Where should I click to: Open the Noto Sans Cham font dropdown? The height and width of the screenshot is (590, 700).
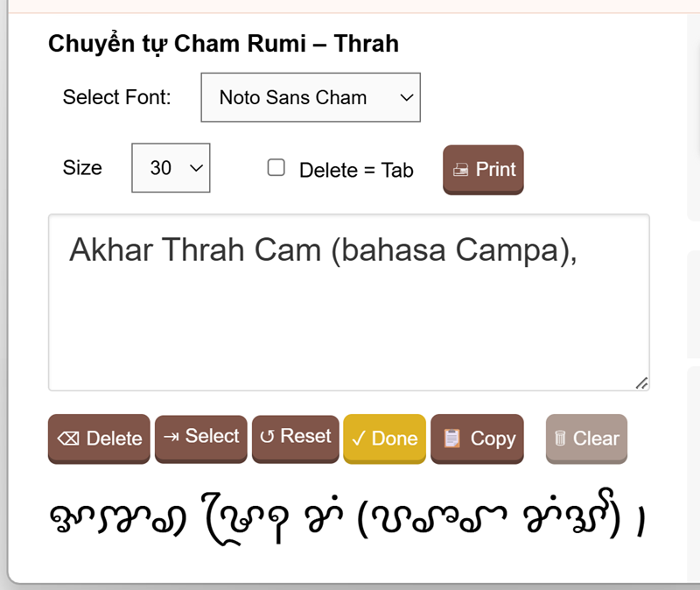click(310, 97)
